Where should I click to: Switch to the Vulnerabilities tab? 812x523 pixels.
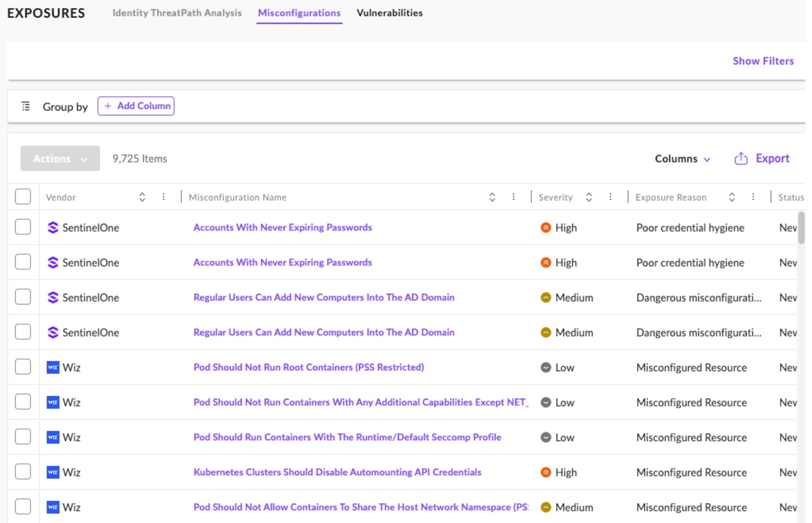click(x=389, y=13)
